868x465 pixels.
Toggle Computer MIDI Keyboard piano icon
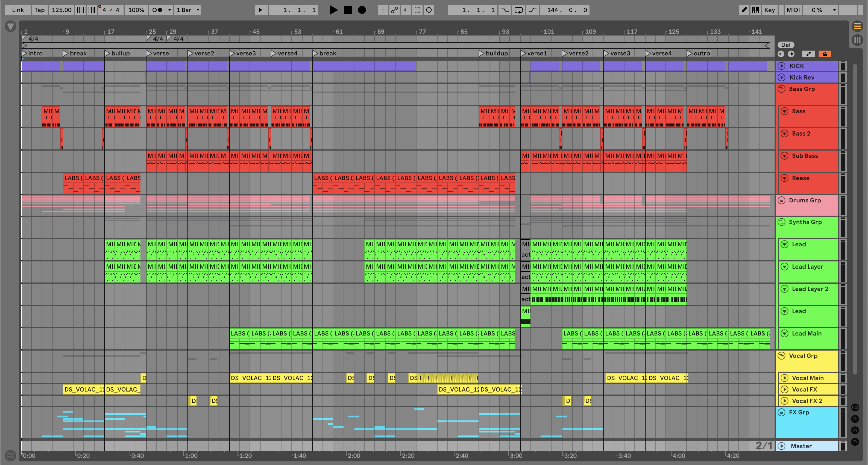click(x=756, y=10)
